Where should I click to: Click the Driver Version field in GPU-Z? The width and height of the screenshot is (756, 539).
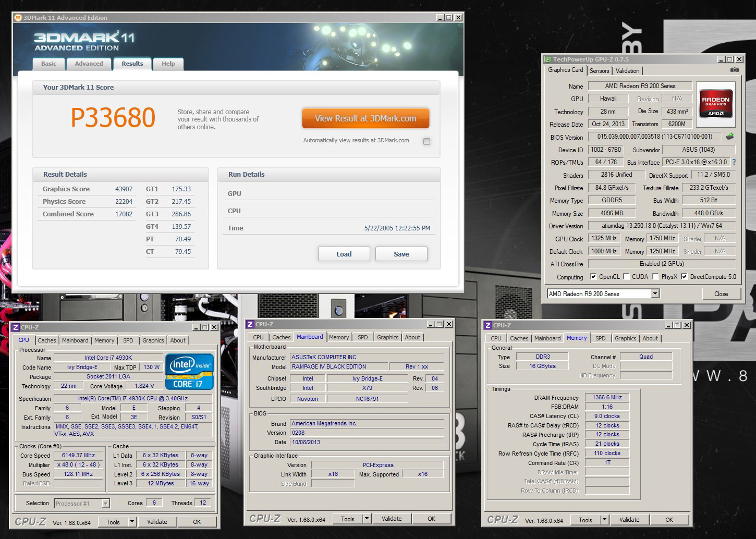coord(662,226)
